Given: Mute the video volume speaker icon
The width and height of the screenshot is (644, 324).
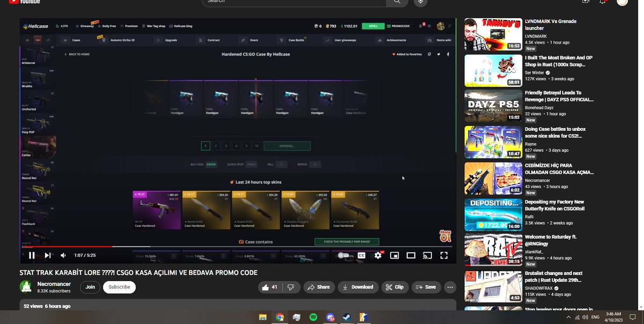Looking at the screenshot, I should click(x=63, y=255).
